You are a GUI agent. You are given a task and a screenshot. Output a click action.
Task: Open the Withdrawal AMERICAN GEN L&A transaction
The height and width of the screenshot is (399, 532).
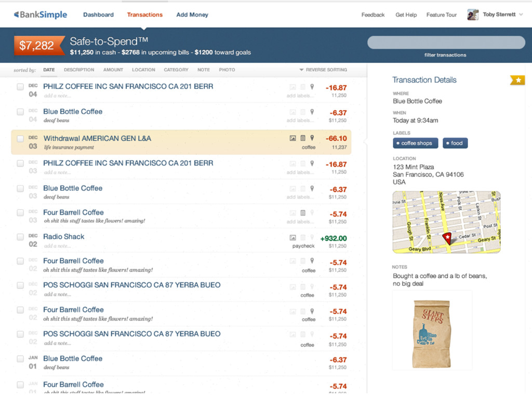(97, 138)
